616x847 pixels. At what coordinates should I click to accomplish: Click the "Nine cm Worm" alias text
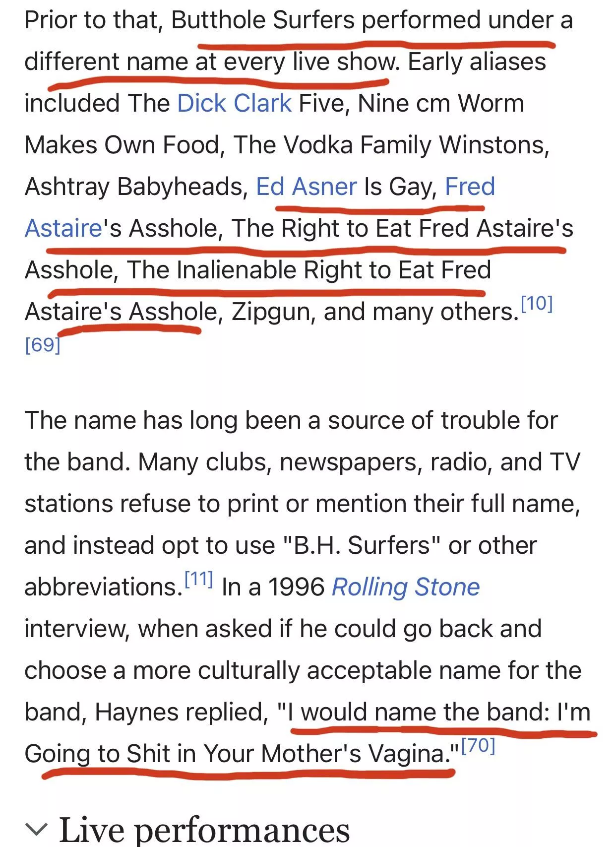440,103
